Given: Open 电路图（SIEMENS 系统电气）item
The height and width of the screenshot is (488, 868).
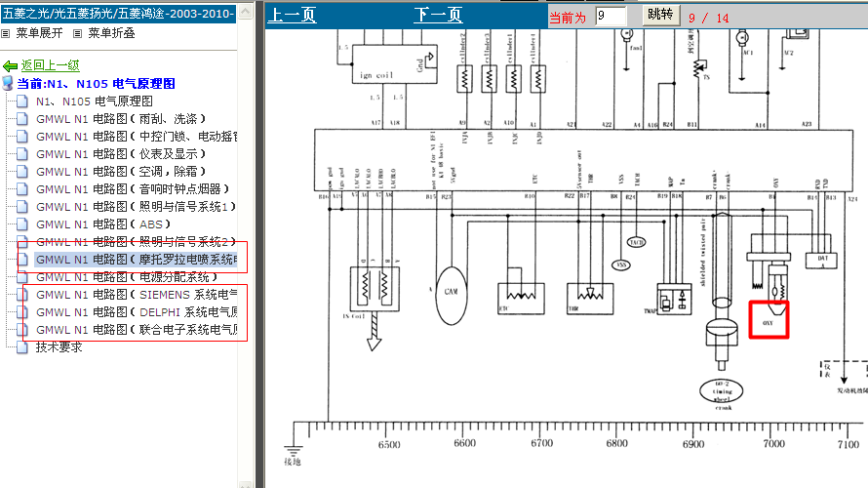Looking at the screenshot, I should pos(137,295).
